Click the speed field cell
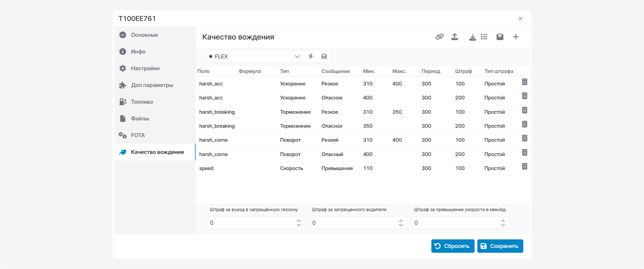The width and height of the screenshot is (644, 269). pos(206,168)
